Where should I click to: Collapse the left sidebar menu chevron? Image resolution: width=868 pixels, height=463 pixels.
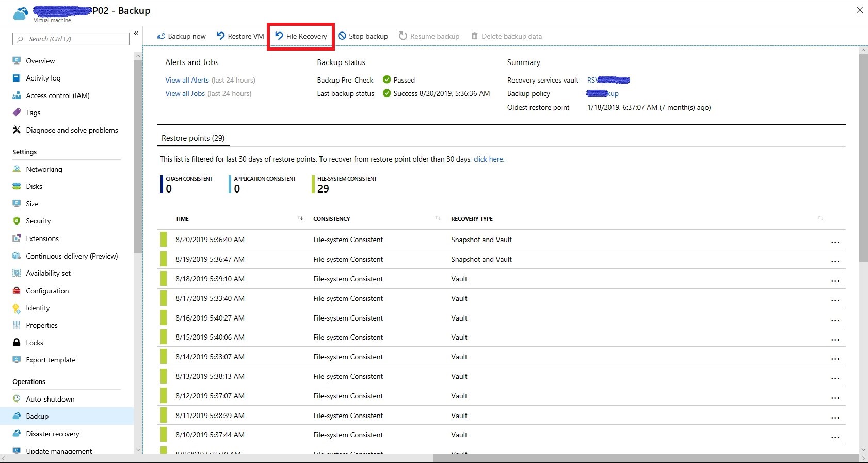point(136,34)
